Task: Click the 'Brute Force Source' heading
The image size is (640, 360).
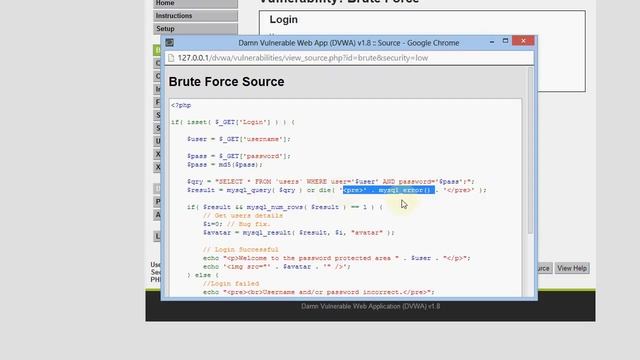Action: pos(226,82)
